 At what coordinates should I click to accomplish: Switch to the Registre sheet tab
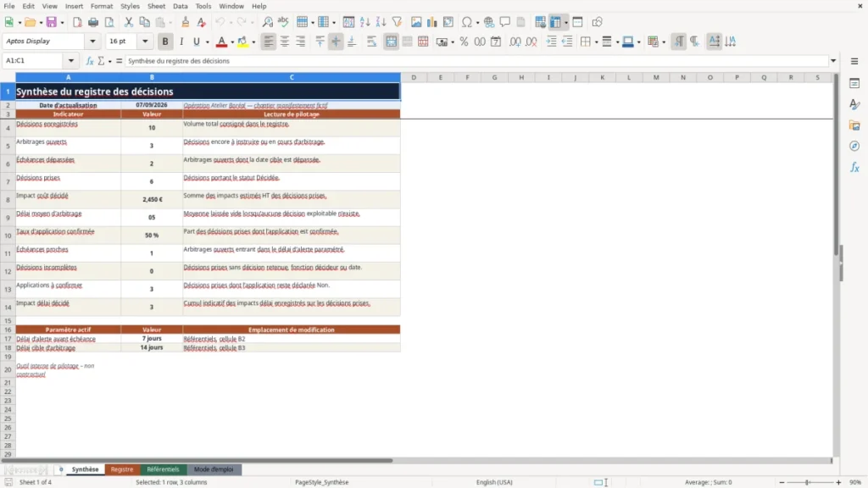click(122, 469)
